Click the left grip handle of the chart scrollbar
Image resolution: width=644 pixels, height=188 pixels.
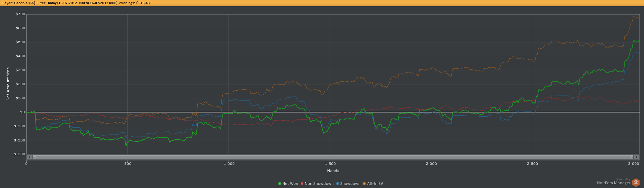[34, 157]
